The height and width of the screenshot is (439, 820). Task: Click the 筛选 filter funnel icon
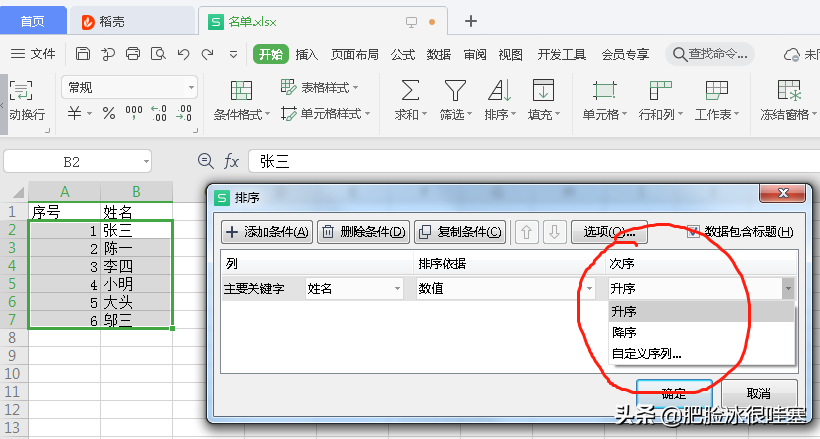(455, 91)
